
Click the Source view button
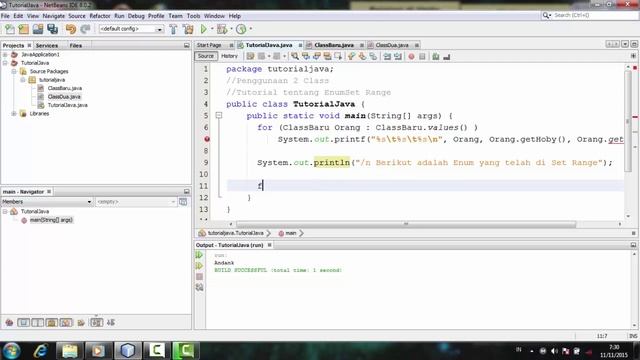206,56
